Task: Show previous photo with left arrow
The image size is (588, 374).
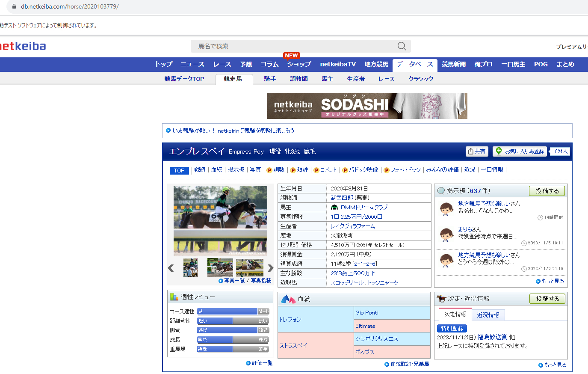Action: [171, 268]
